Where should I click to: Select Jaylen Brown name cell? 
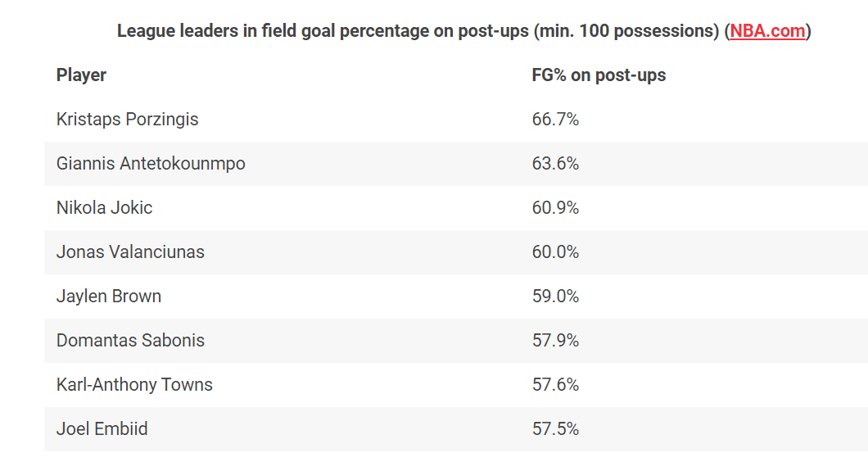(x=109, y=297)
